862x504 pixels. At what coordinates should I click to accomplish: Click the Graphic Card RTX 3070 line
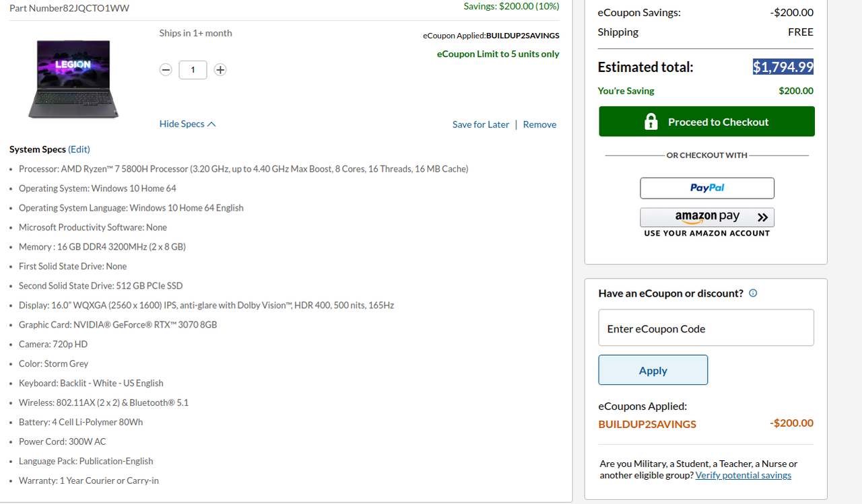pyautogui.click(x=118, y=325)
